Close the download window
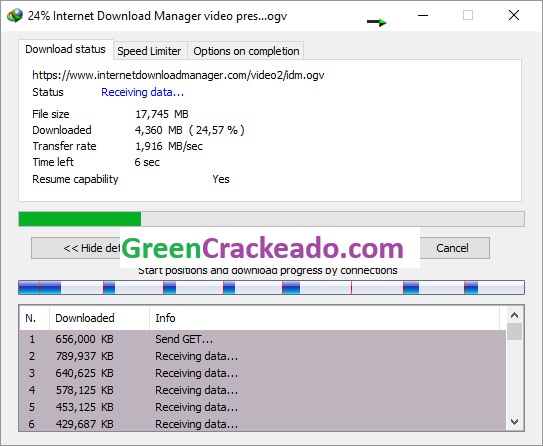The height and width of the screenshot is (446, 543). (x=514, y=15)
